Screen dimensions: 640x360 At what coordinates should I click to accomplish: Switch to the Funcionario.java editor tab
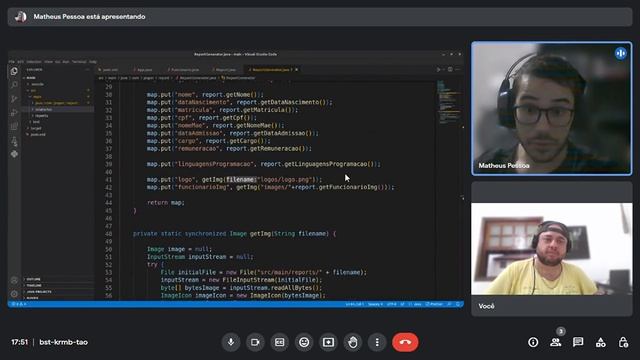tap(184, 70)
